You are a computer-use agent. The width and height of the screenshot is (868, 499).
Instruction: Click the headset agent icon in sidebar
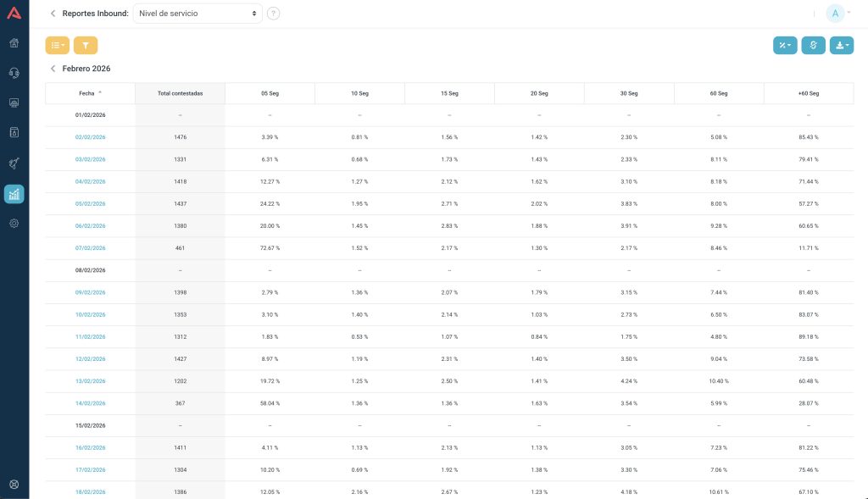[x=14, y=73]
